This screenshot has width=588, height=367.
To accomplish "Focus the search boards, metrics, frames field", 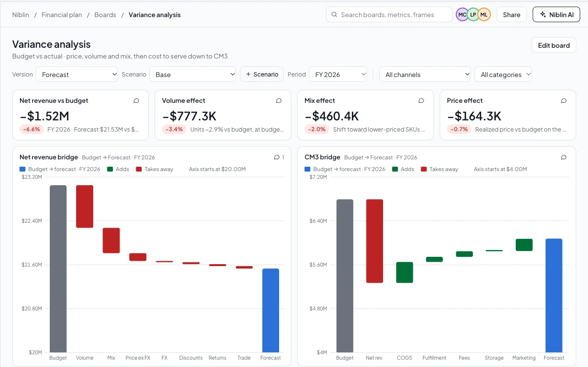I will [x=389, y=15].
